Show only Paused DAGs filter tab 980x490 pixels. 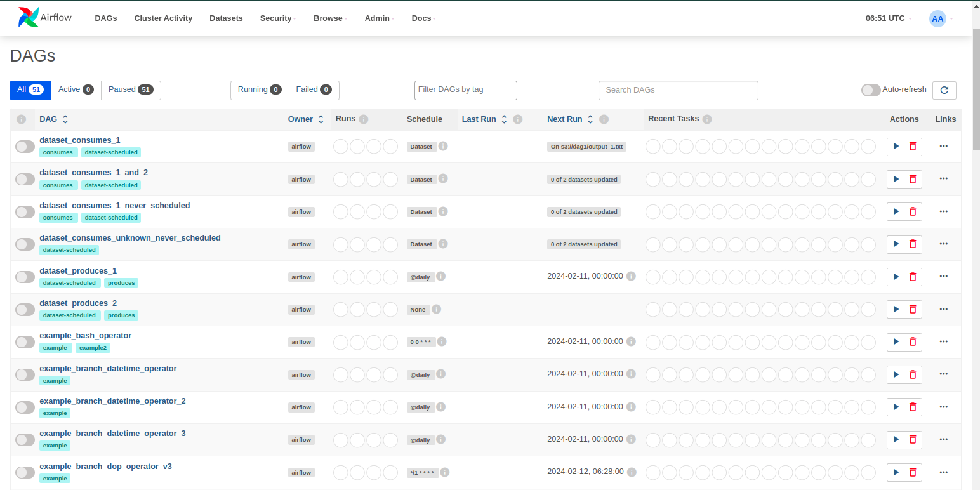pyautogui.click(x=130, y=90)
